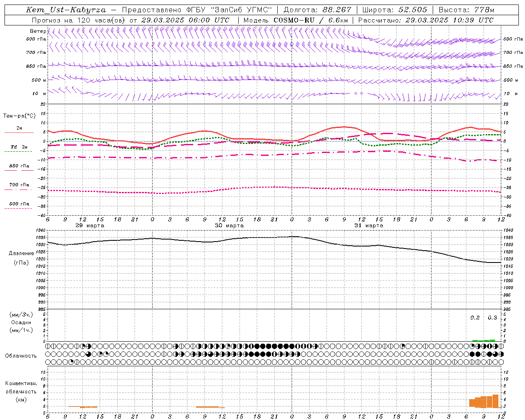Click "Предоставлено ФГБУ ЗапСиб УГМС" provider text
This screenshot has height=420, width=525.
click(x=197, y=10)
